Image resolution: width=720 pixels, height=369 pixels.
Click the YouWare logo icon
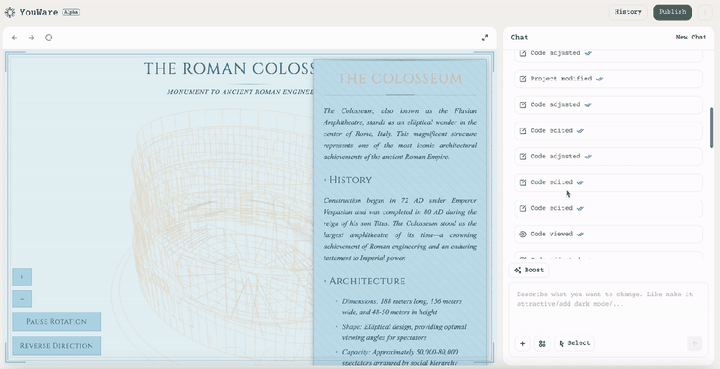[x=10, y=12]
